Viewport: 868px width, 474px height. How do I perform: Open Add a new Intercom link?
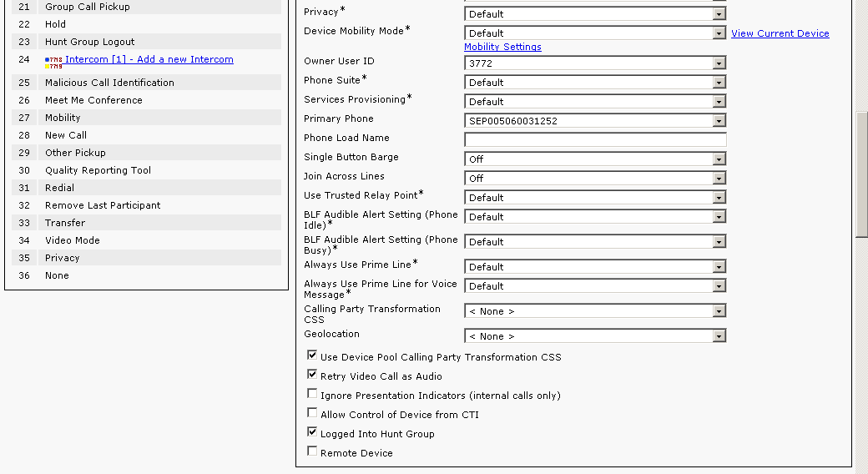pos(149,59)
